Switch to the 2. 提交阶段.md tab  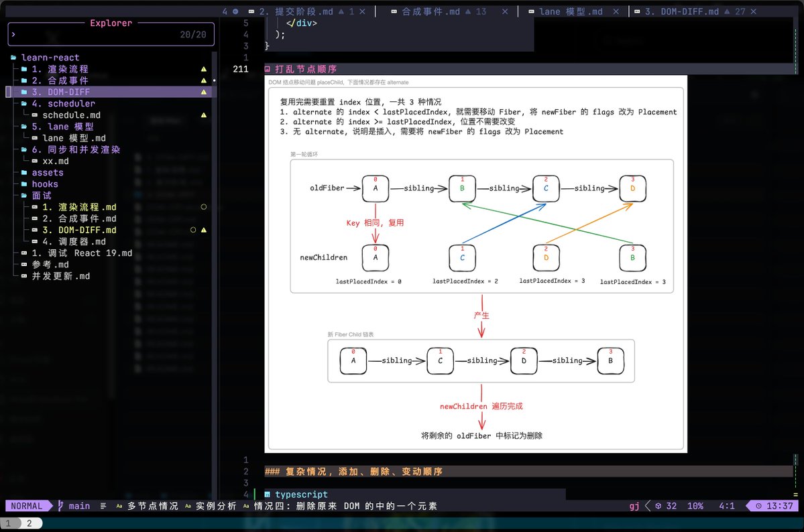click(296, 11)
